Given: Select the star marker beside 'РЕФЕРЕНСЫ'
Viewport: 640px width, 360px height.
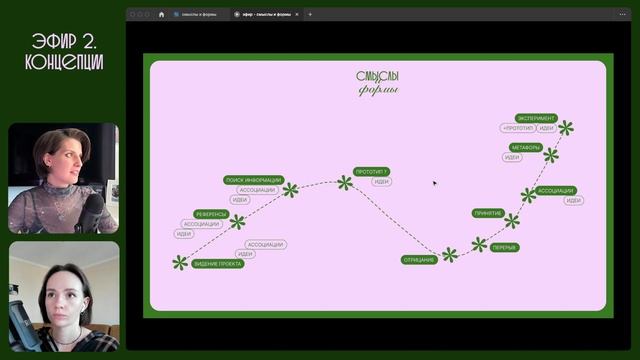Looking at the screenshot, I should click(237, 222).
